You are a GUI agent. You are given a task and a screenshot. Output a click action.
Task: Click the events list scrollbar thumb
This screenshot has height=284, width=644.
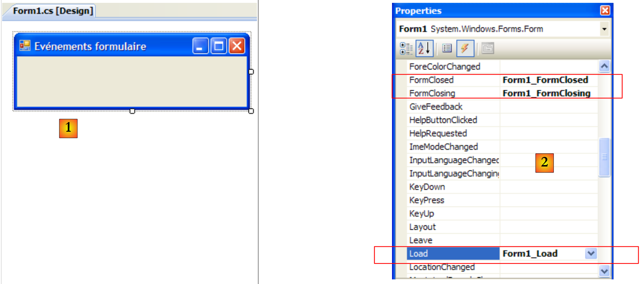604,157
